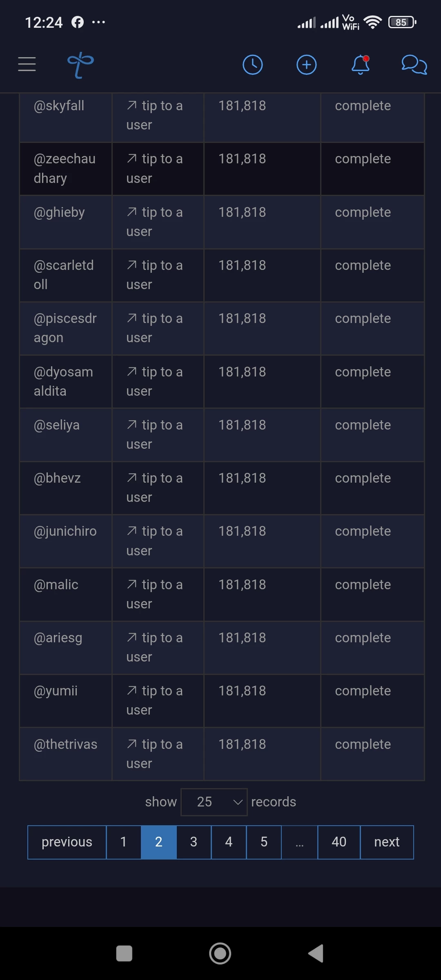Tap the app logo icon
Image resolution: width=441 pixels, height=980 pixels.
(x=80, y=65)
